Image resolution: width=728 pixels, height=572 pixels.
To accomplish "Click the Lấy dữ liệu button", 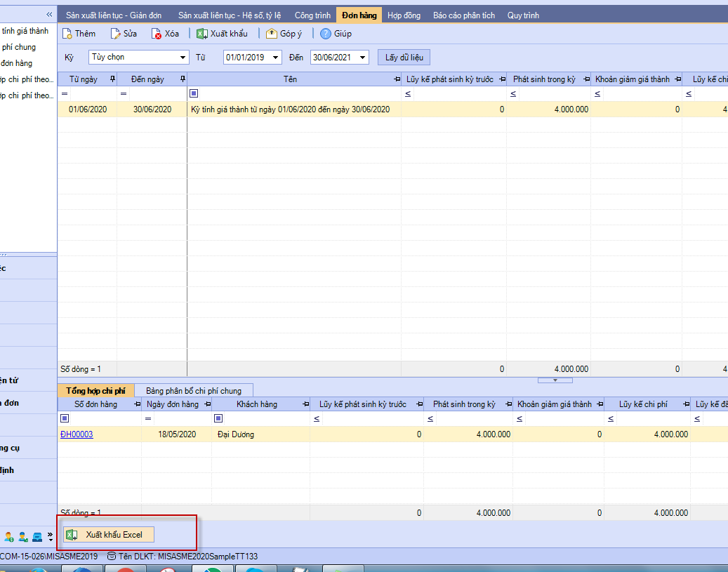I will [404, 58].
